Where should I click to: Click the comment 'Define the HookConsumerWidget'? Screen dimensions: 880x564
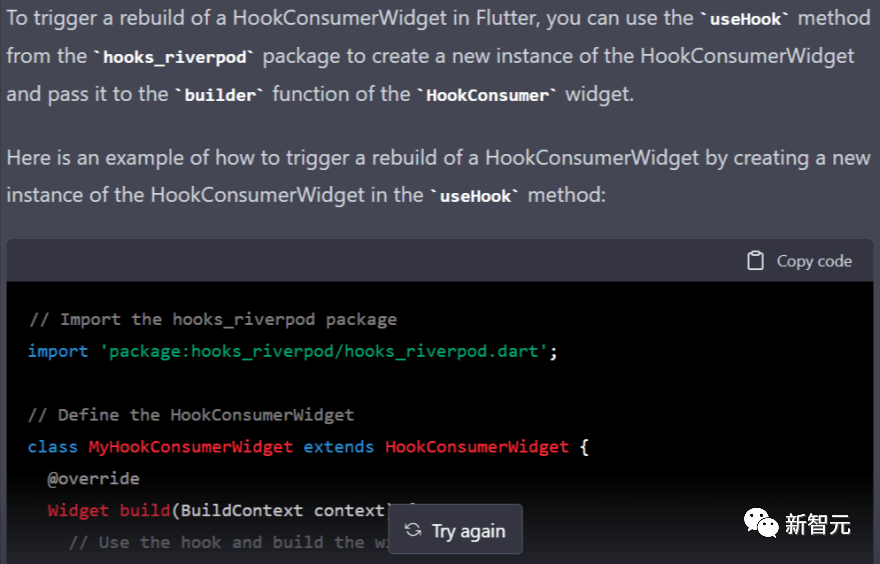(191, 415)
